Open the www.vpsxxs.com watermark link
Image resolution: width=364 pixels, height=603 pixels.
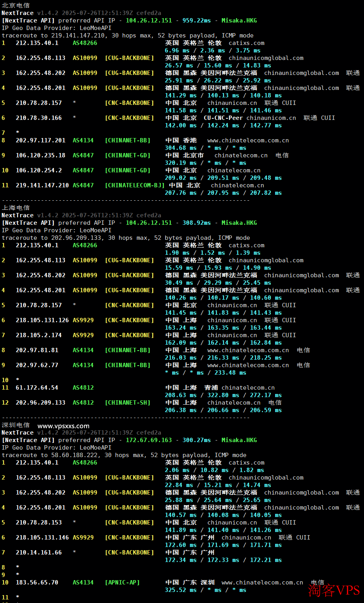63,426
